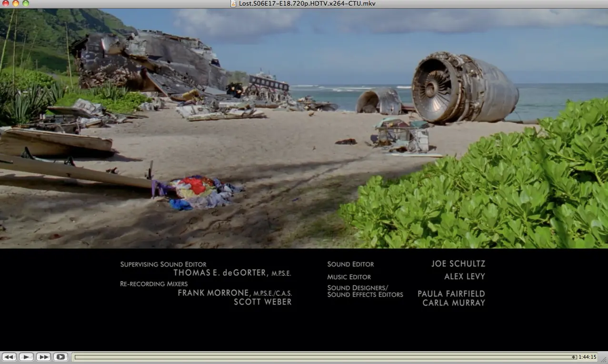Image resolution: width=608 pixels, height=364 pixels.
Task: Minimize the window with yellow button
Action: [x=15, y=3]
